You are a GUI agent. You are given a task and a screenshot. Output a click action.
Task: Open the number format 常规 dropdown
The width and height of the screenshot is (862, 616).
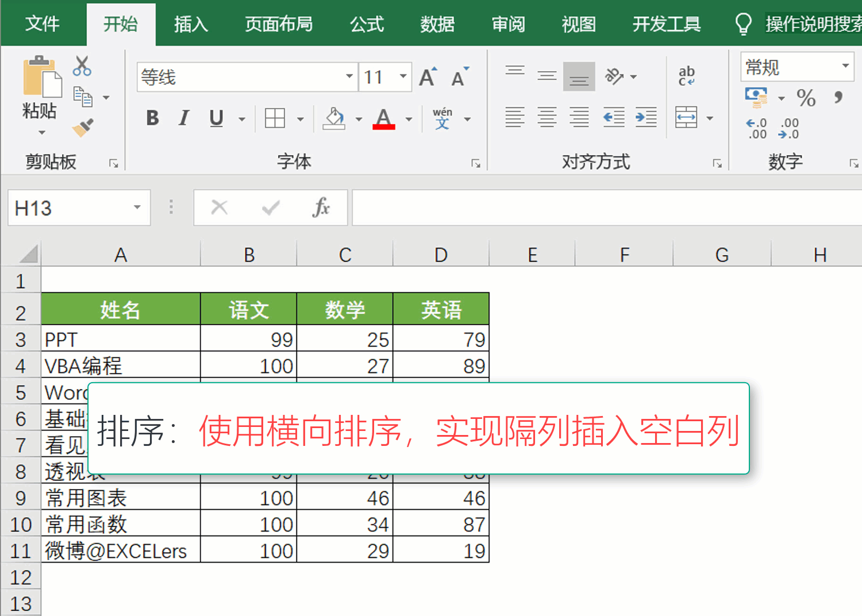pos(845,66)
